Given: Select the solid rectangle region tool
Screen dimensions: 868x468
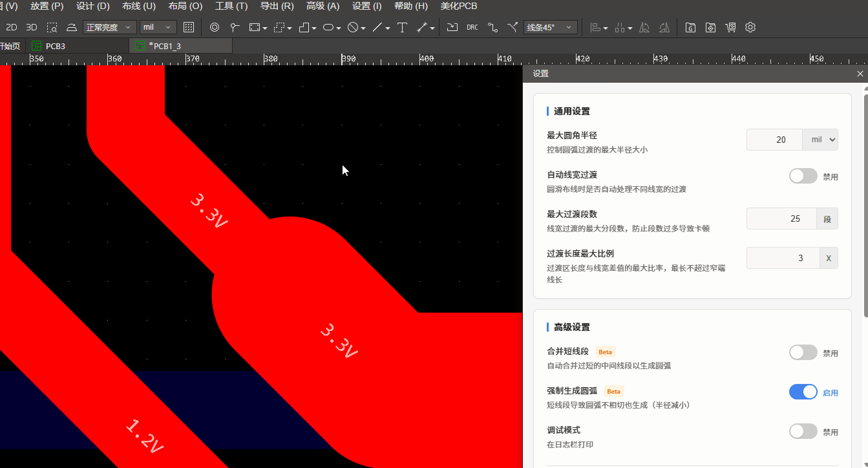Looking at the screenshot, I should tap(254, 27).
